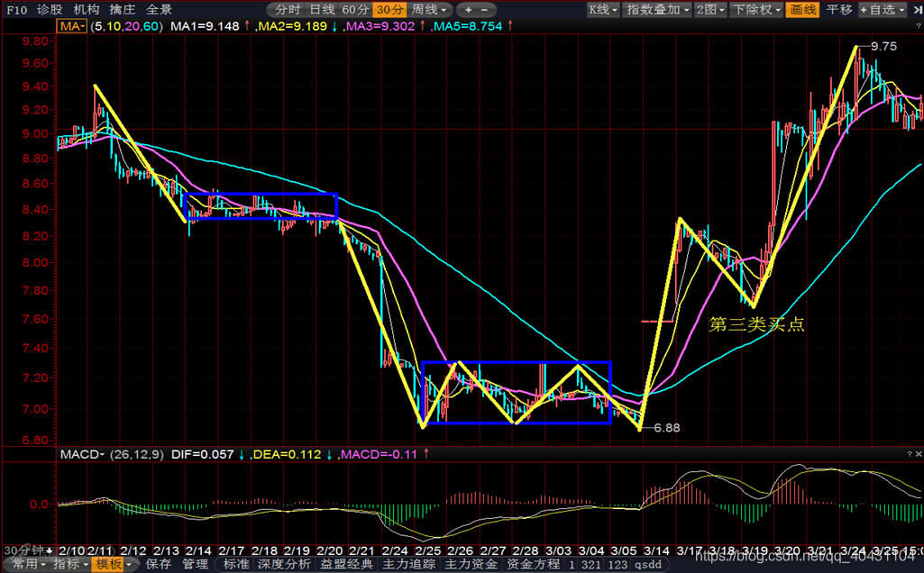Click MACD parameters (26,12,9)

coord(137,455)
